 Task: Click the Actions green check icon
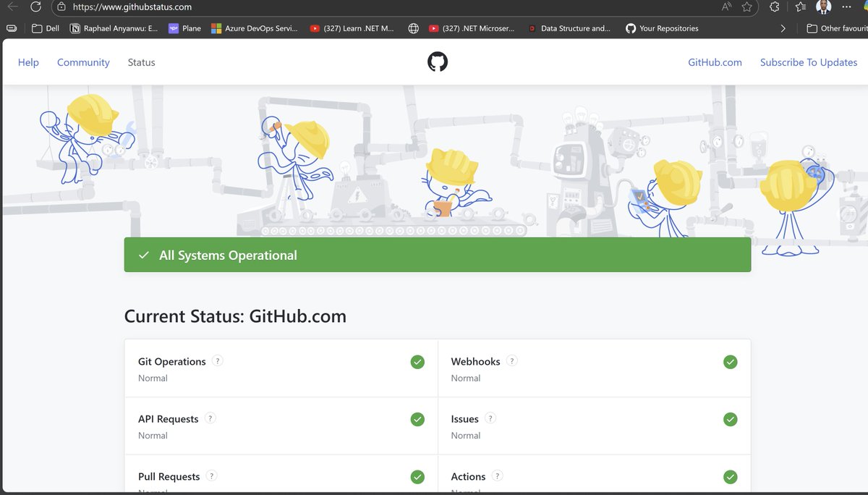(731, 477)
